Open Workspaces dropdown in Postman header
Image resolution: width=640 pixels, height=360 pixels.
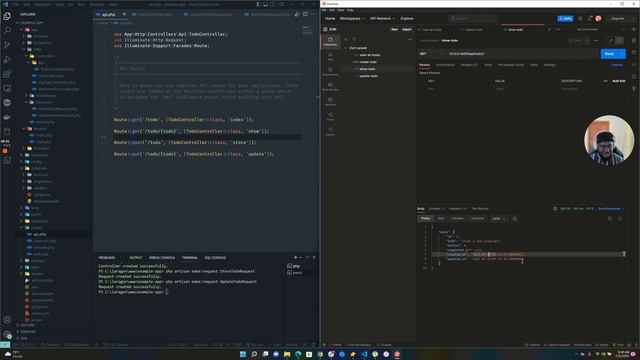(352, 18)
